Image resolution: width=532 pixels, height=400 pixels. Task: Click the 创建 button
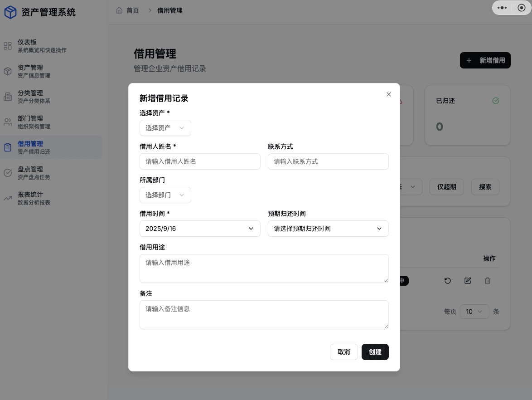(x=375, y=352)
